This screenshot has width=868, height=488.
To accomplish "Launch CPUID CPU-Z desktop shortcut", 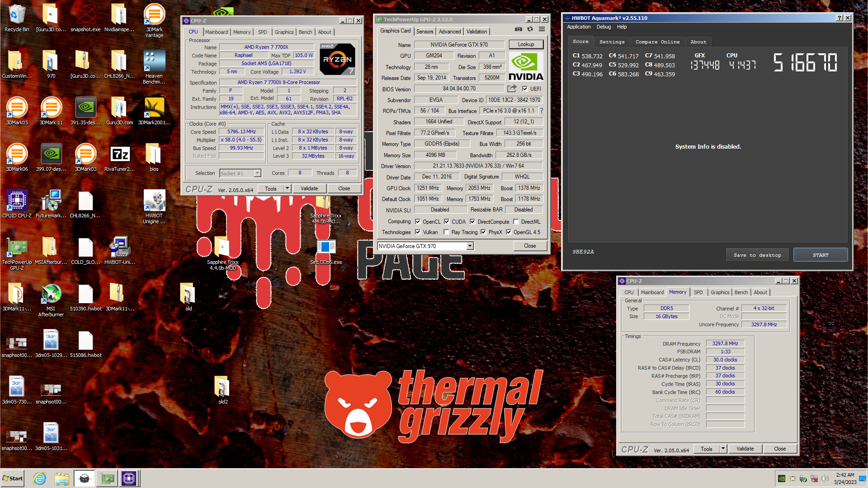I will click(x=17, y=204).
